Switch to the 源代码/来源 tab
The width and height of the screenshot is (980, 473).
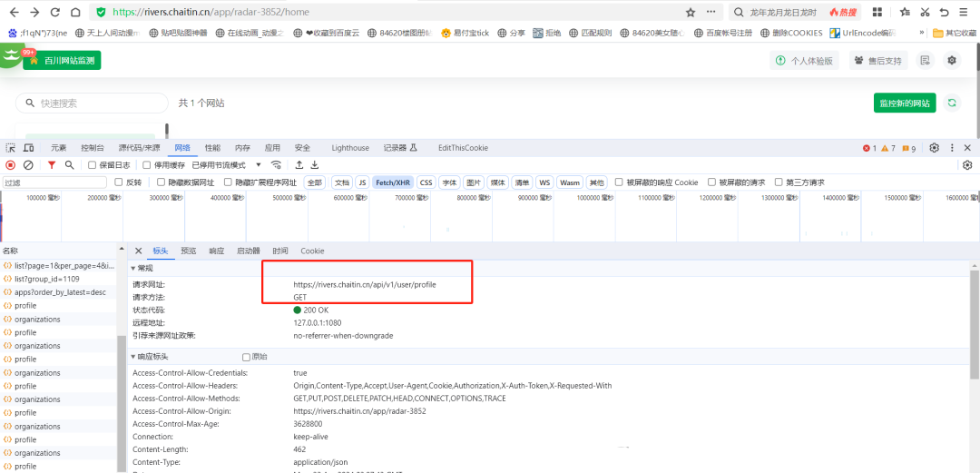(140, 148)
